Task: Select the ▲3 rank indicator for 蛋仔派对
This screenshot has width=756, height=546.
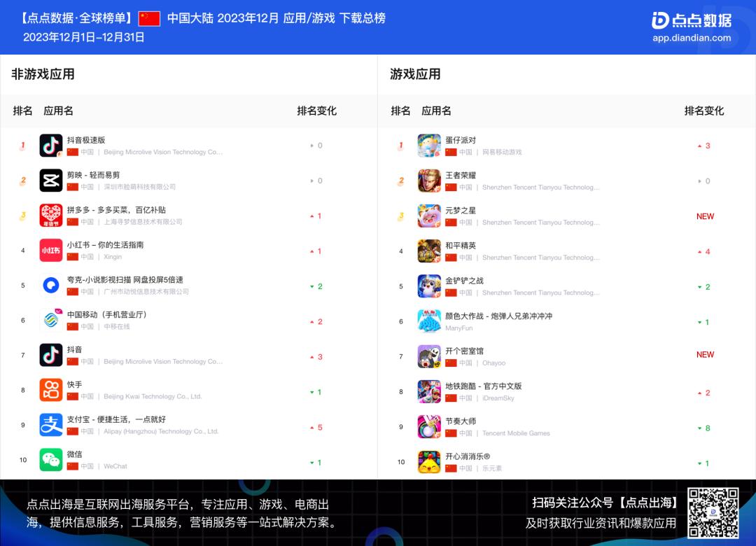Action: [x=703, y=146]
